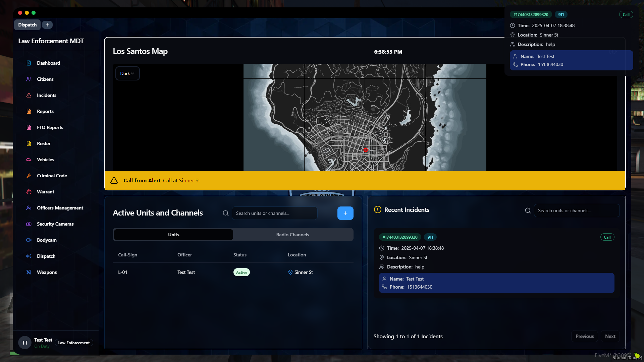
Task: Select the Citizens sidebar icon
Action: click(x=45, y=79)
